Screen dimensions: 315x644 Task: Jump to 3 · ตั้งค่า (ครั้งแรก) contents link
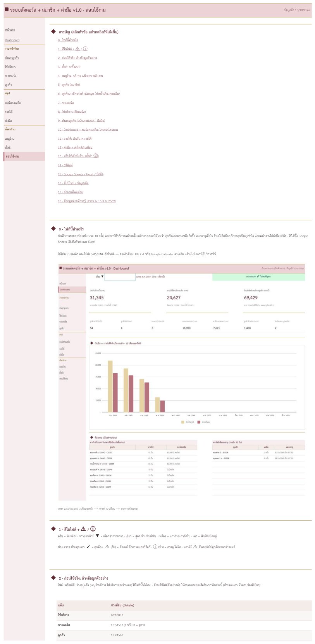coord(69,67)
